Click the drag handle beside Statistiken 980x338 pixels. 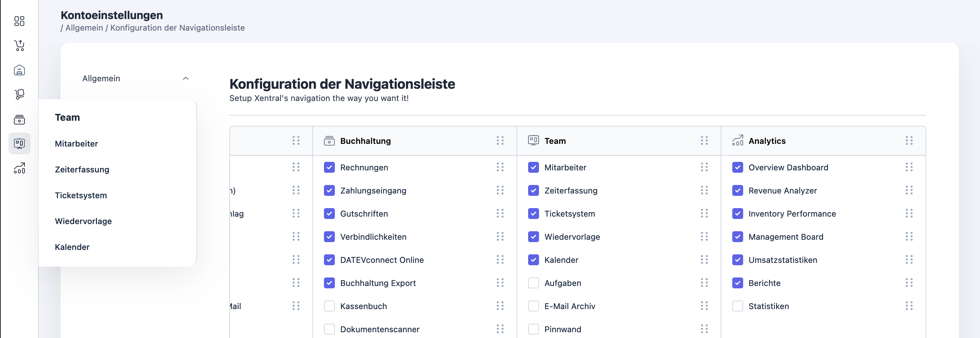coord(909,306)
